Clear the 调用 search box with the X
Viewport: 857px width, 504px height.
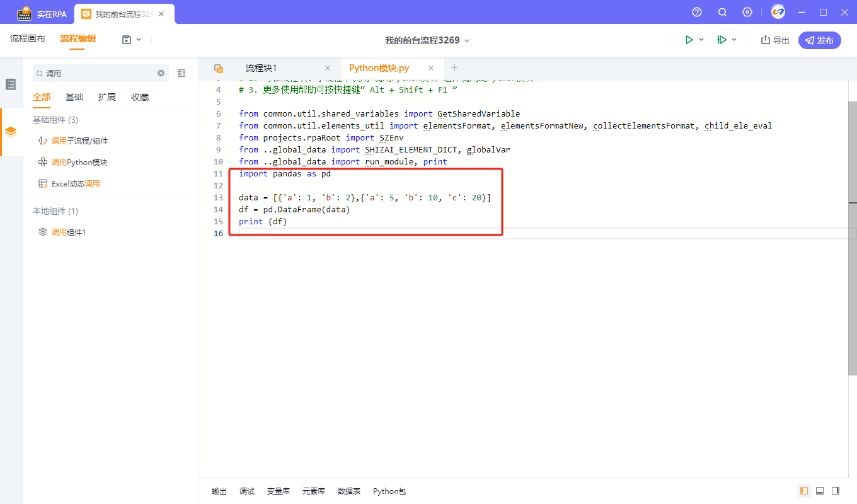pyautogui.click(x=161, y=73)
